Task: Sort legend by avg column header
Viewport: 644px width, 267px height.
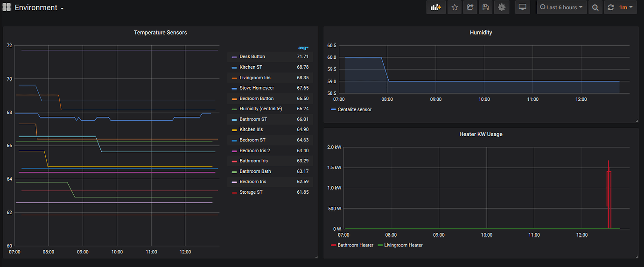Action: [303, 48]
